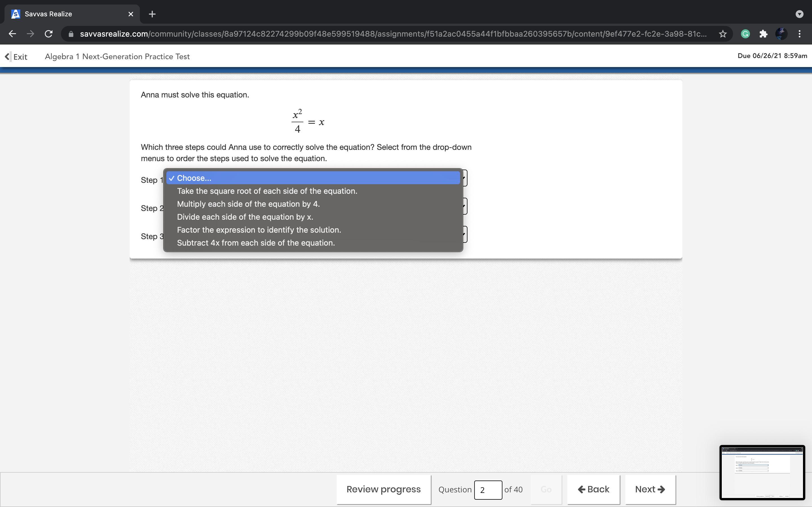Click the browser back arrow icon
Screen dimensions: 812x507
coord(12,34)
